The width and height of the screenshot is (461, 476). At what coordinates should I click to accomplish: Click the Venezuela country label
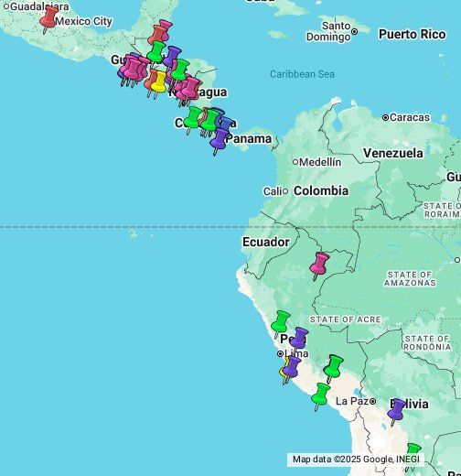pyautogui.click(x=393, y=153)
